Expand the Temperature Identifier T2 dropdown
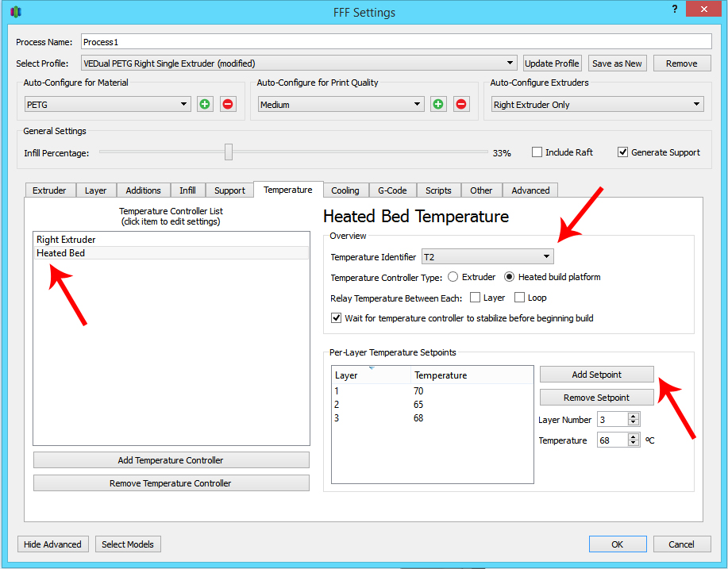This screenshot has height=569, width=728. pyautogui.click(x=487, y=257)
